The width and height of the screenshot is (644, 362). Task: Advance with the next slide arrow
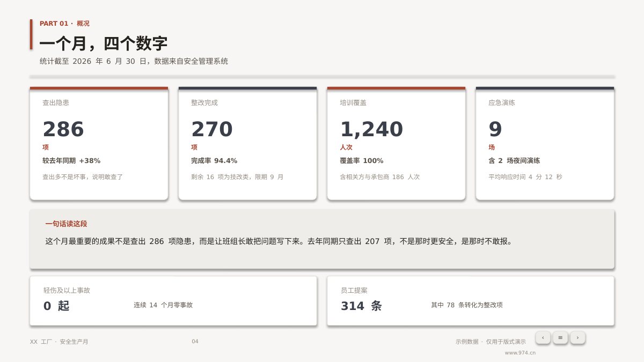(x=577, y=337)
